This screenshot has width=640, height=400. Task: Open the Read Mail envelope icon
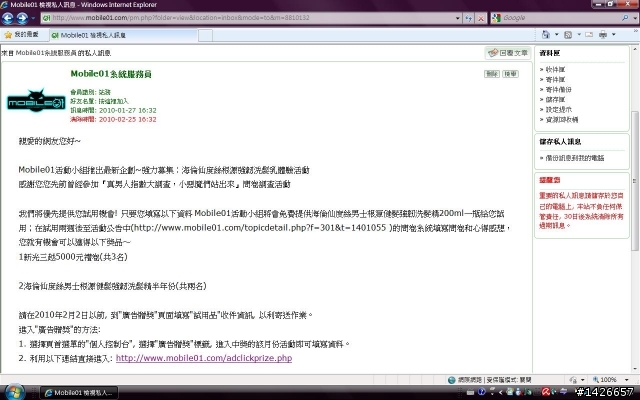589,35
